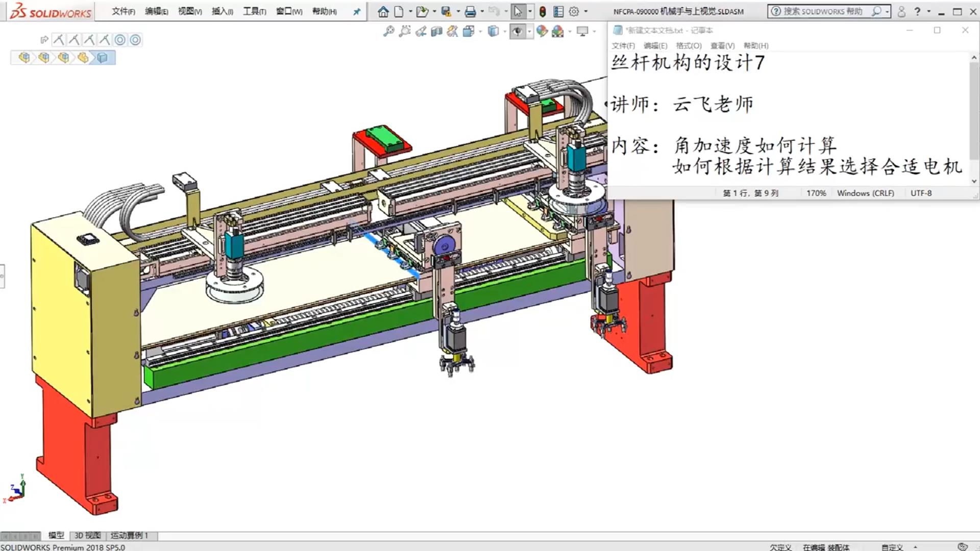Create a new document via the New icon
This screenshot has width=980, height=551.
pos(399,11)
